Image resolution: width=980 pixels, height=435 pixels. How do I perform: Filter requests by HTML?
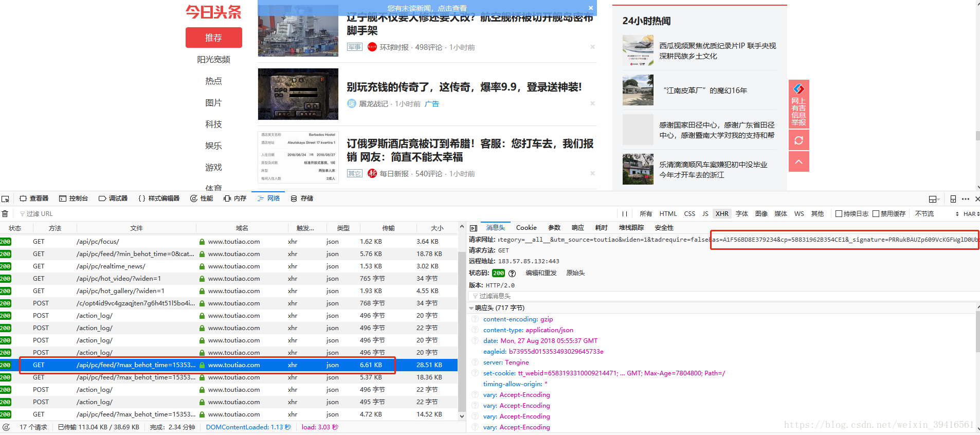[668, 214]
